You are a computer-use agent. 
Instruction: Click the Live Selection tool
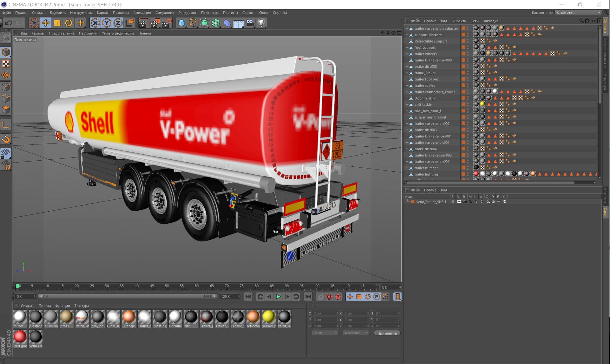34,23
